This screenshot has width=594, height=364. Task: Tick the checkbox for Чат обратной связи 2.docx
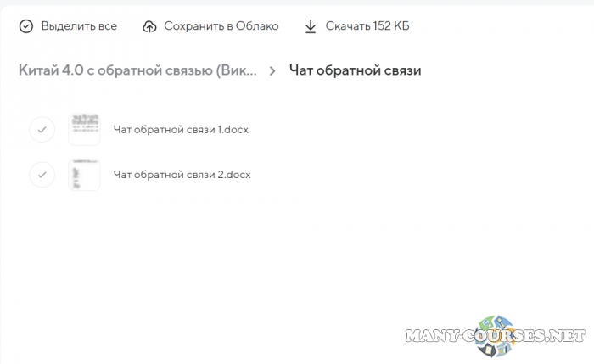42,175
